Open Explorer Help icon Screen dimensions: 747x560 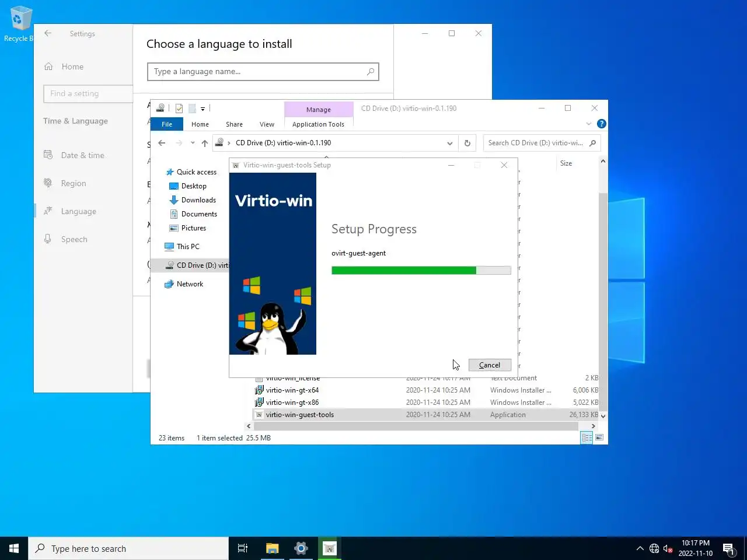point(602,124)
